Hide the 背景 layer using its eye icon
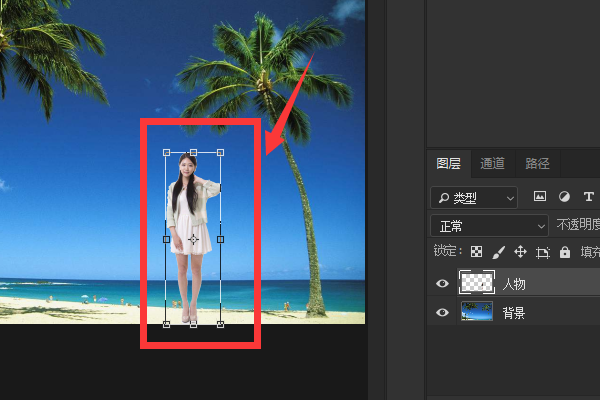The width and height of the screenshot is (600, 400). coord(442,313)
